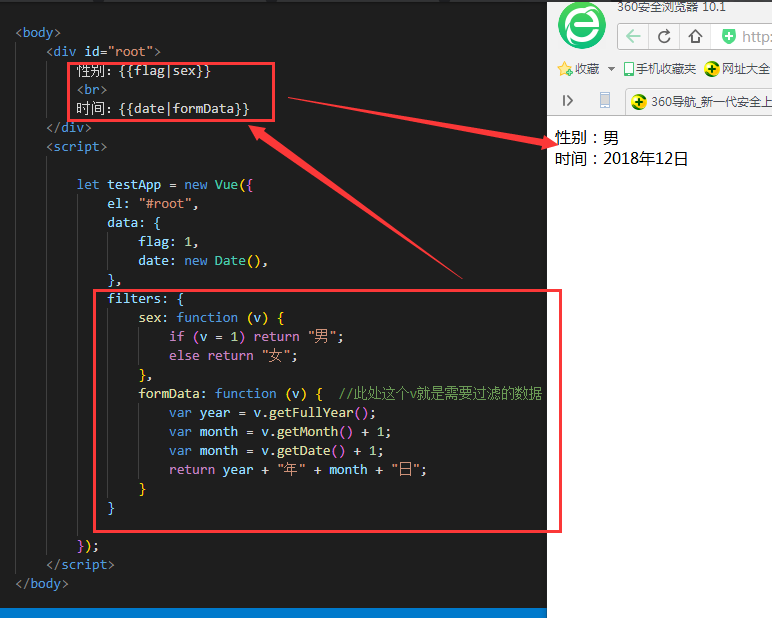Expand the 收藏 dropdown arrow
772x618 pixels.
coord(611,69)
